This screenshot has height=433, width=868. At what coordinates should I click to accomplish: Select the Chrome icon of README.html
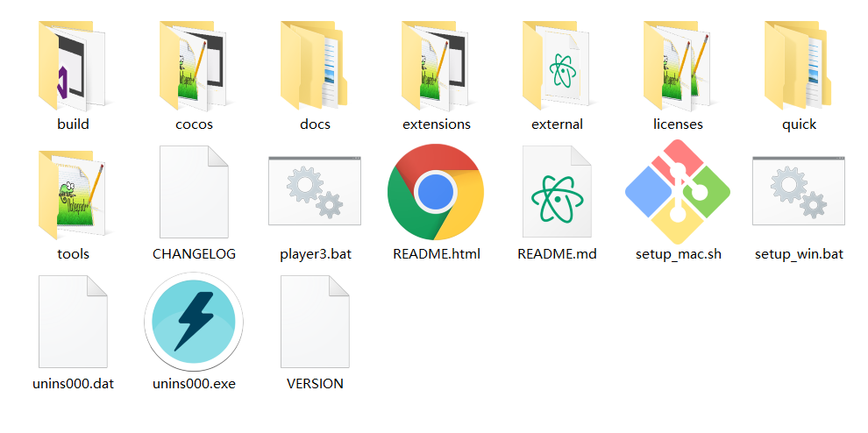[x=436, y=192]
